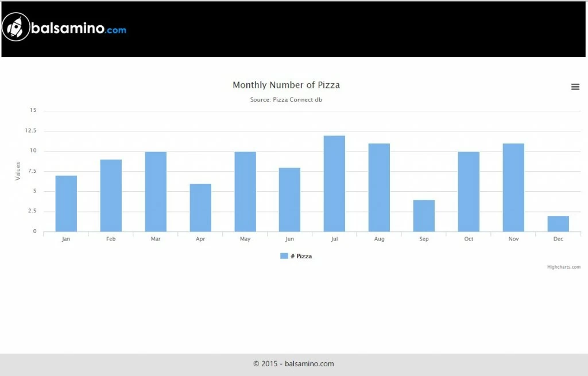Click the balsamino rocket logo icon
This screenshot has height=376, width=588.
click(x=16, y=27)
